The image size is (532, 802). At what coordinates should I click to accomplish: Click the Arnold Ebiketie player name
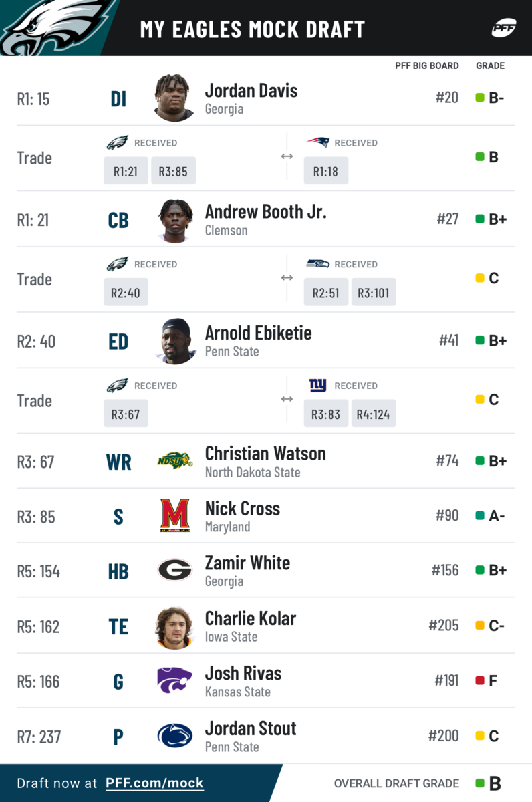point(258,333)
